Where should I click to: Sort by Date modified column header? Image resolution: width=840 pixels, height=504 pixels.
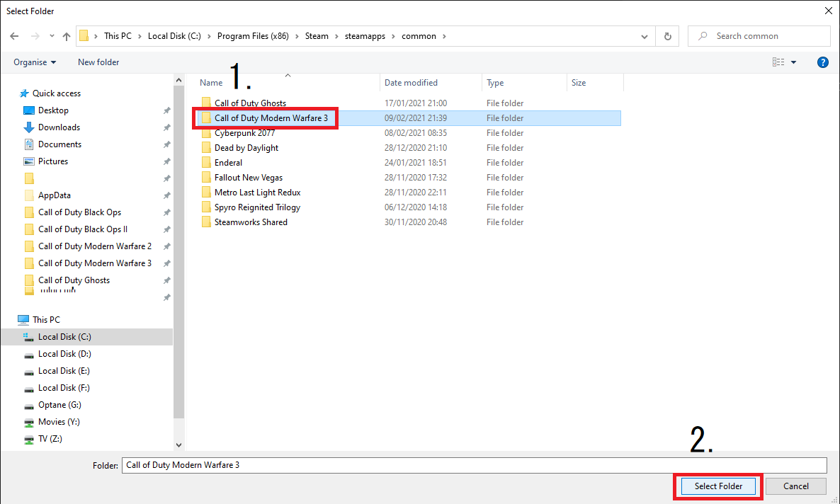tap(411, 83)
